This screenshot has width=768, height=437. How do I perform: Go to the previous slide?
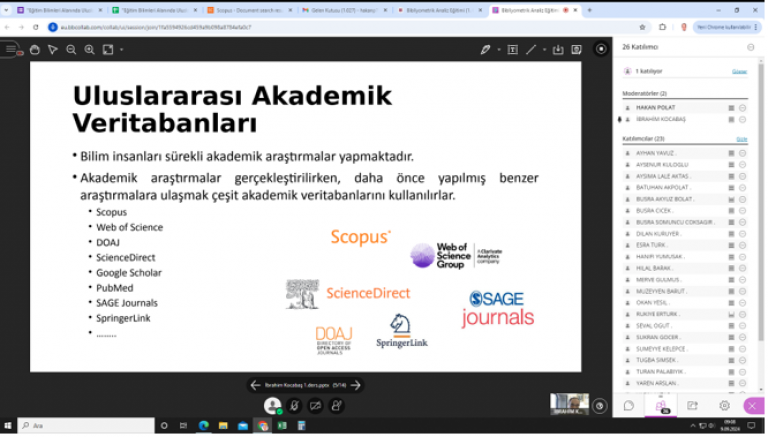[x=255, y=386]
